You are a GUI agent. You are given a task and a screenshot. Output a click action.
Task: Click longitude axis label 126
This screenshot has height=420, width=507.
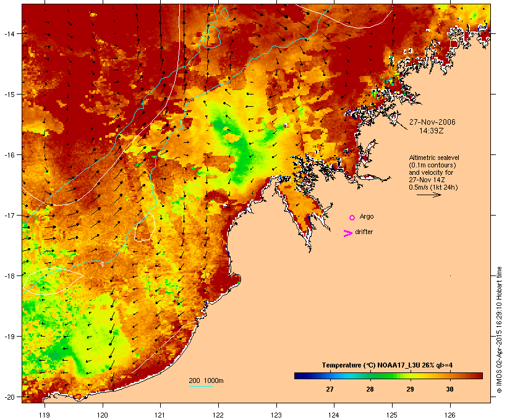(449, 415)
